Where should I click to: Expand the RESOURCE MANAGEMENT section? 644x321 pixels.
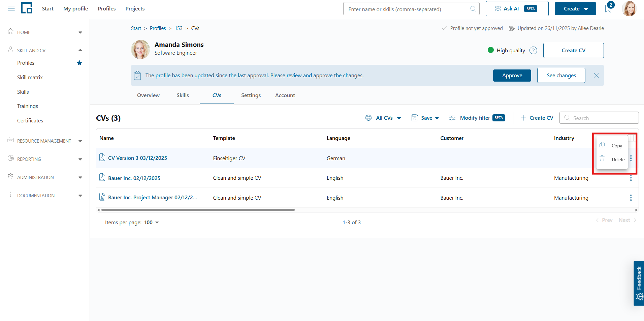[80, 141]
